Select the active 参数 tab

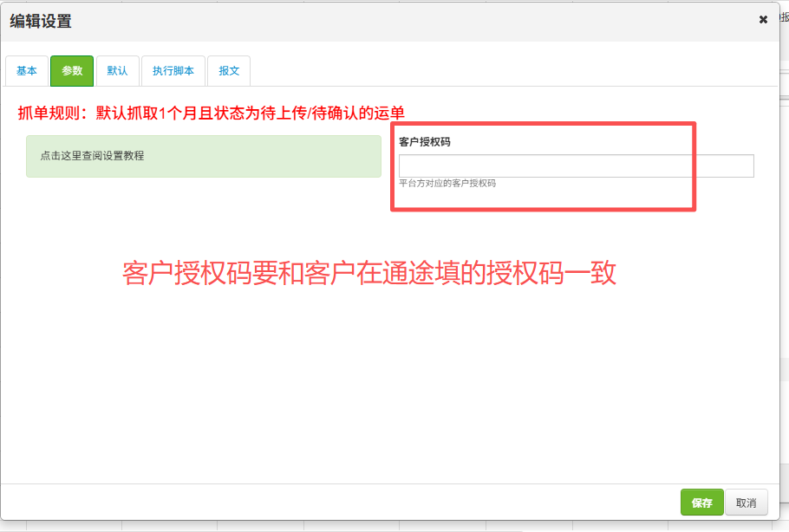click(x=72, y=71)
